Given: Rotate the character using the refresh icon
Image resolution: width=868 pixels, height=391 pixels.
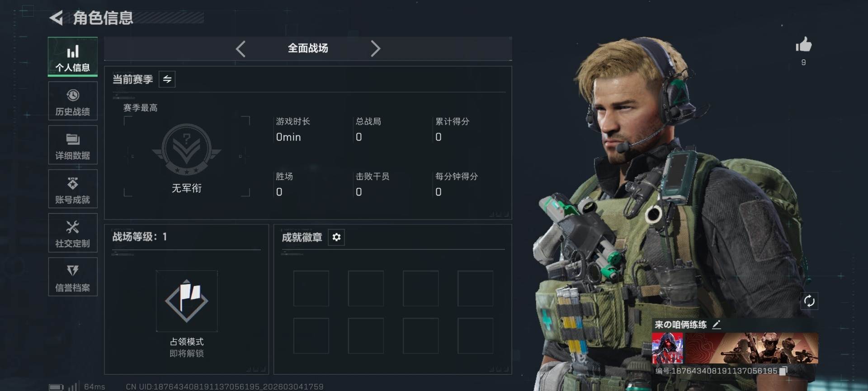Looking at the screenshot, I should coord(809,301).
